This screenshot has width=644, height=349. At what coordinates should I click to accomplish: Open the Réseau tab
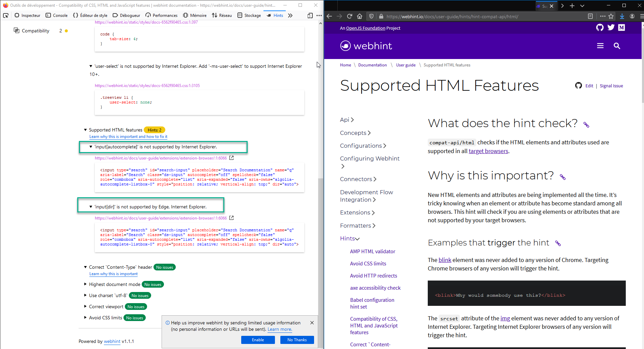pos(222,16)
